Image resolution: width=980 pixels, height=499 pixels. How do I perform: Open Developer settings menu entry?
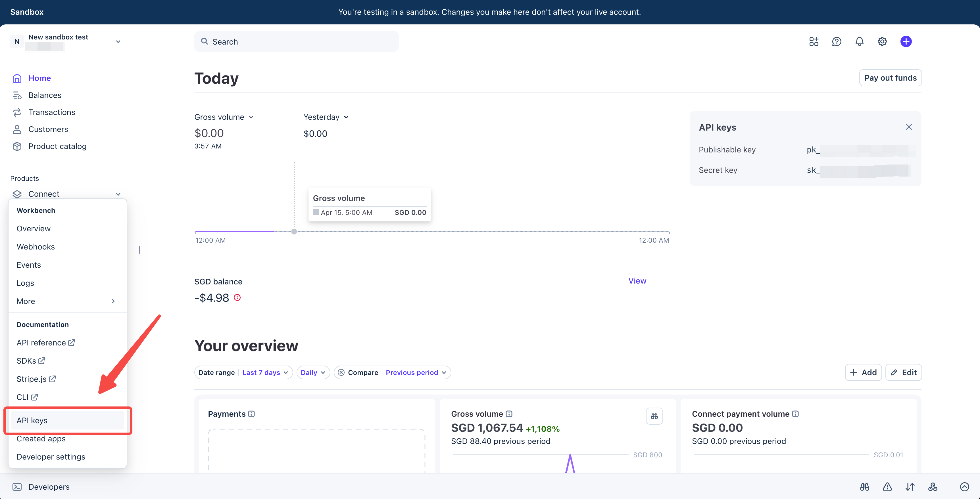point(51,457)
